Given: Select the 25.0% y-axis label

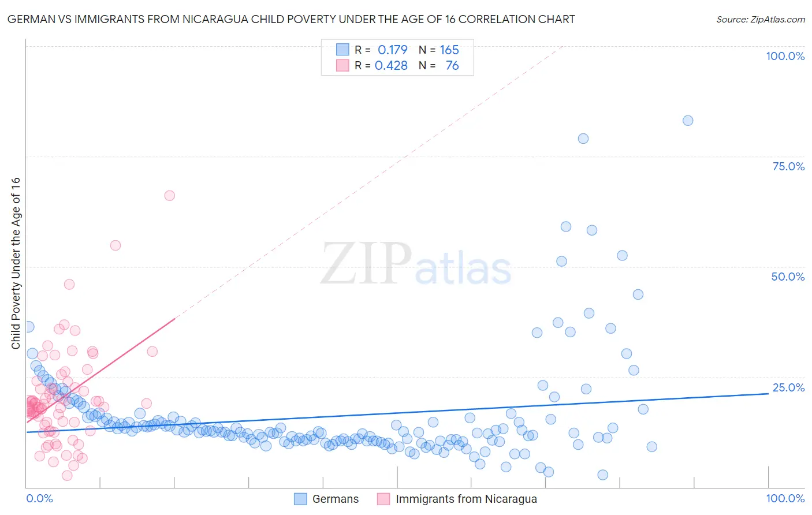Looking at the screenshot, I should point(788,387).
